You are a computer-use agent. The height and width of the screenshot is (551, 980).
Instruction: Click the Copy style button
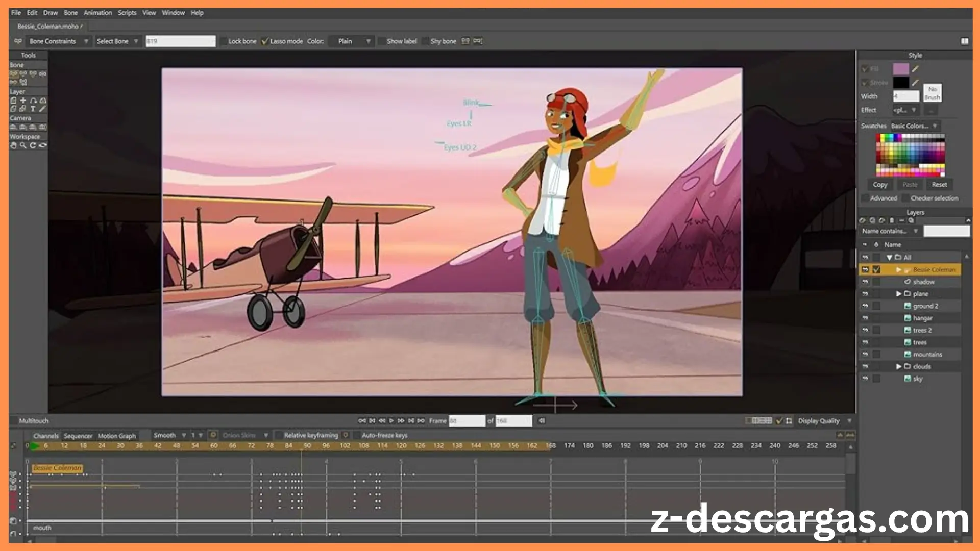tap(880, 185)
